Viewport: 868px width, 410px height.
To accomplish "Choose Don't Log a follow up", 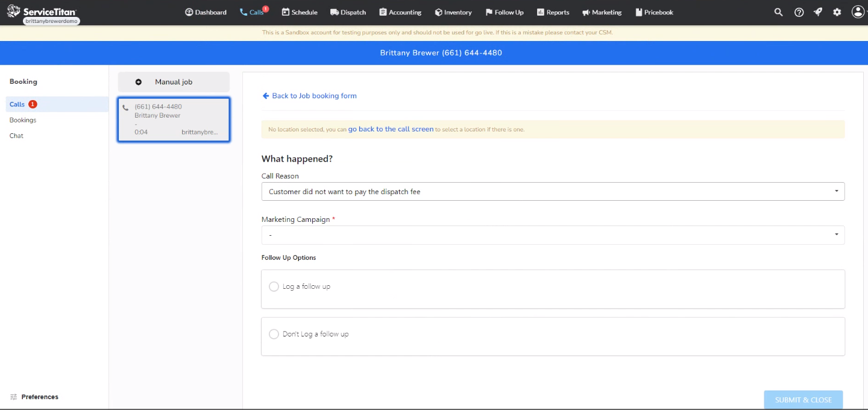I will coord(274,334).
